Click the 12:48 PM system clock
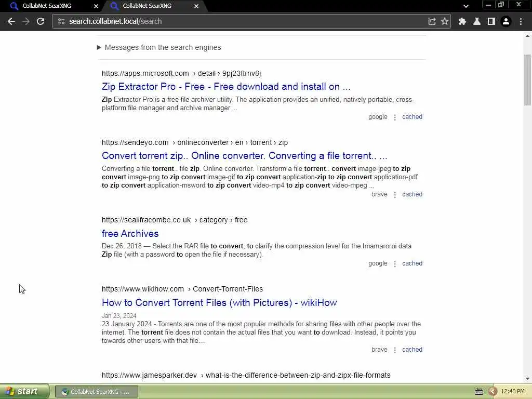This screenshot has width=532, height=399. coord(513,392)
